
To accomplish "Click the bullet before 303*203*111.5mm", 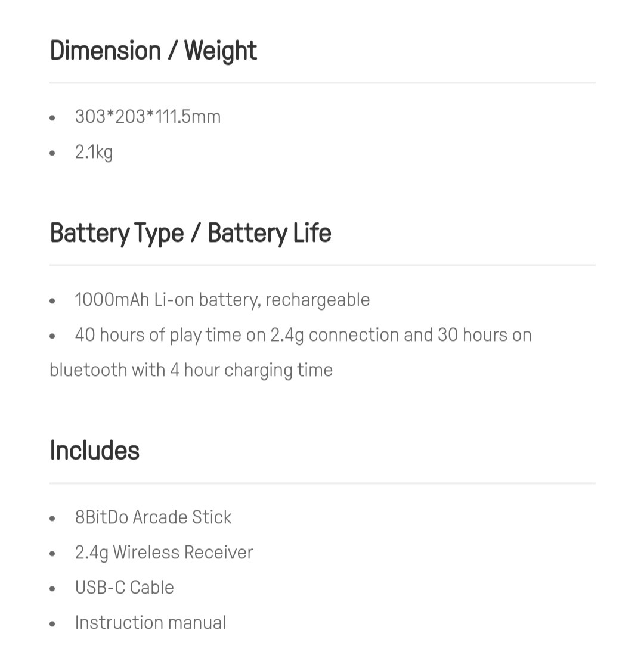I will (52, 118).
